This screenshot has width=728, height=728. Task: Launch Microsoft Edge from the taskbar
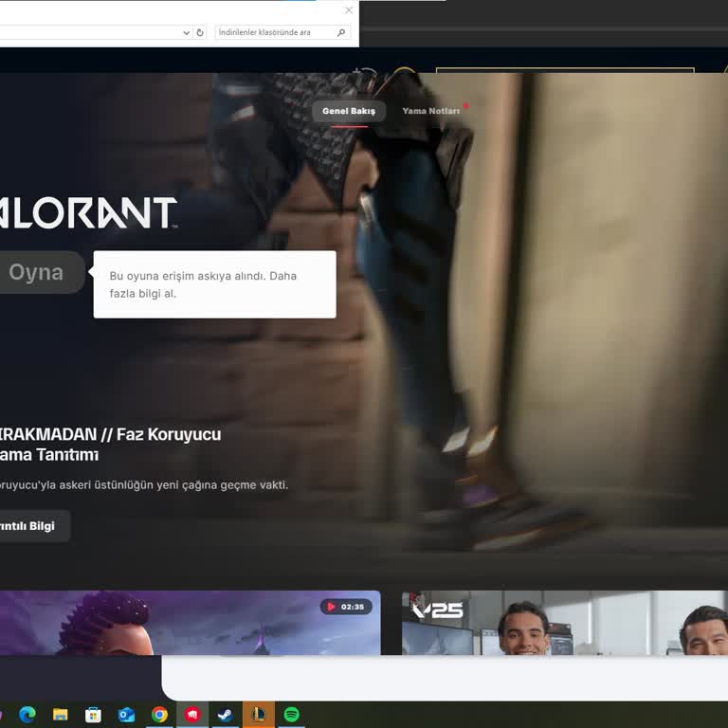27,715
